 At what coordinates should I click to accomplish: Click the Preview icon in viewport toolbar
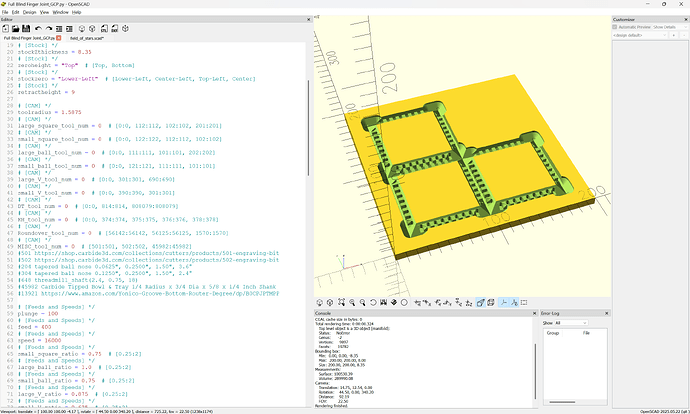click(320, 303)
